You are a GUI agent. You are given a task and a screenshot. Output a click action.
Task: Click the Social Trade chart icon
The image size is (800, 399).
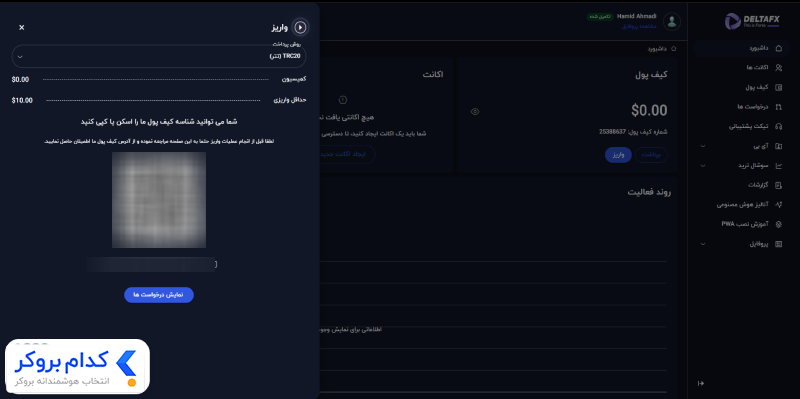778,165
